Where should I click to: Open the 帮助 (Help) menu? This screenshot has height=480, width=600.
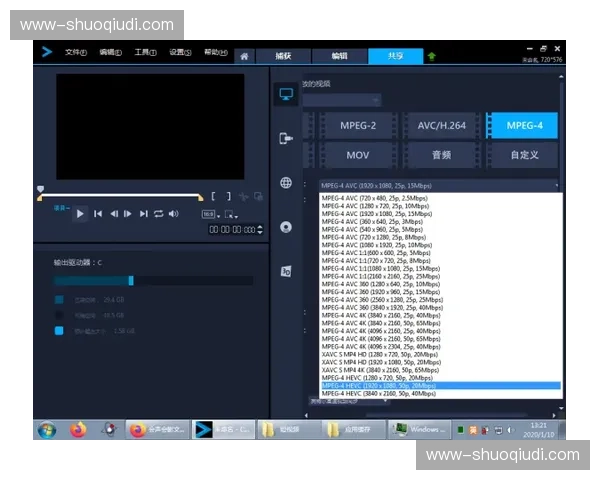[x=216, y=52]
